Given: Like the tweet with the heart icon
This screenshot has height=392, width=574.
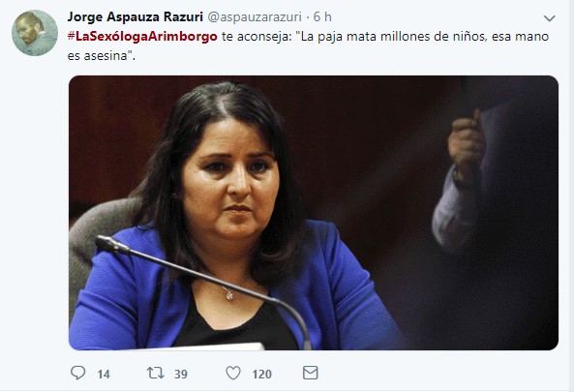Looking at the screenshot, I should [233, 373].
